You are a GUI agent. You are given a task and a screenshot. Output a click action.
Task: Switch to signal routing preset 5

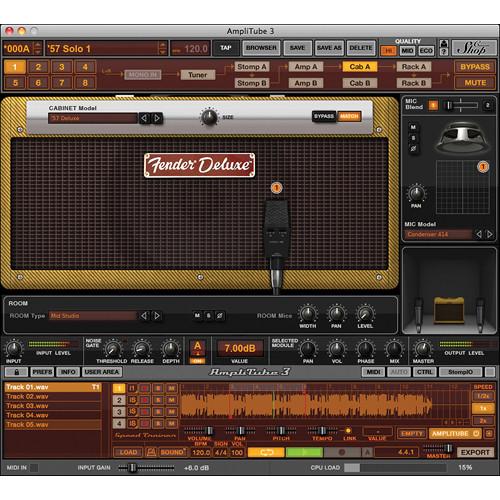[x=15, y=83]
